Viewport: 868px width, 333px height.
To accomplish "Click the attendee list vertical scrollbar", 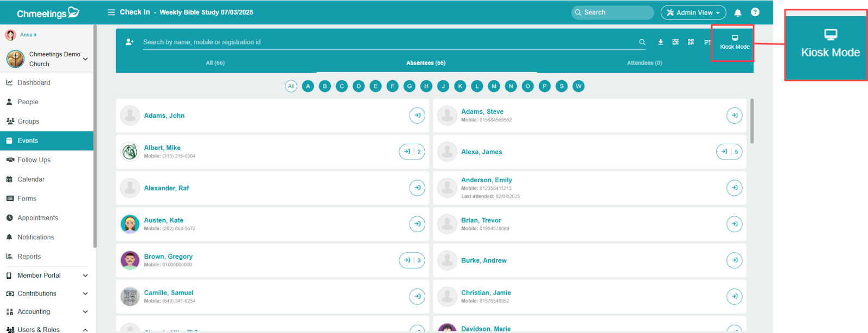I will pyautogui.click(x=752, y=121).
